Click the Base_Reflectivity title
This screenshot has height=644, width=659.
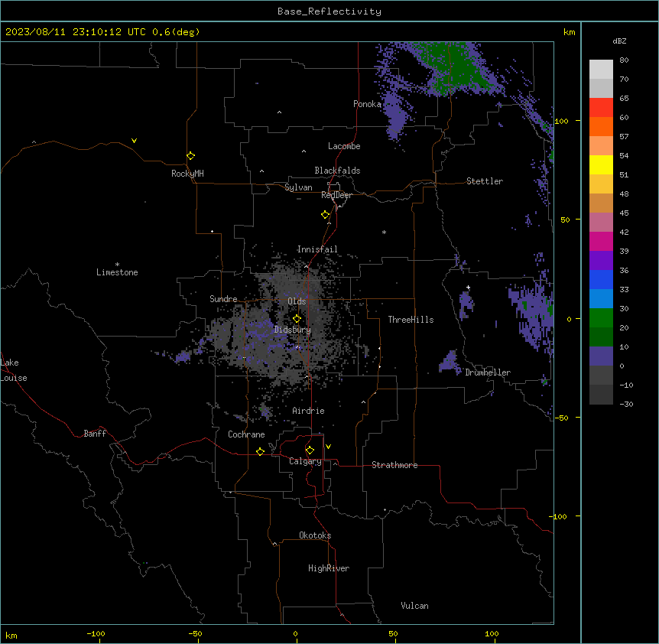(x=329, y=11)
